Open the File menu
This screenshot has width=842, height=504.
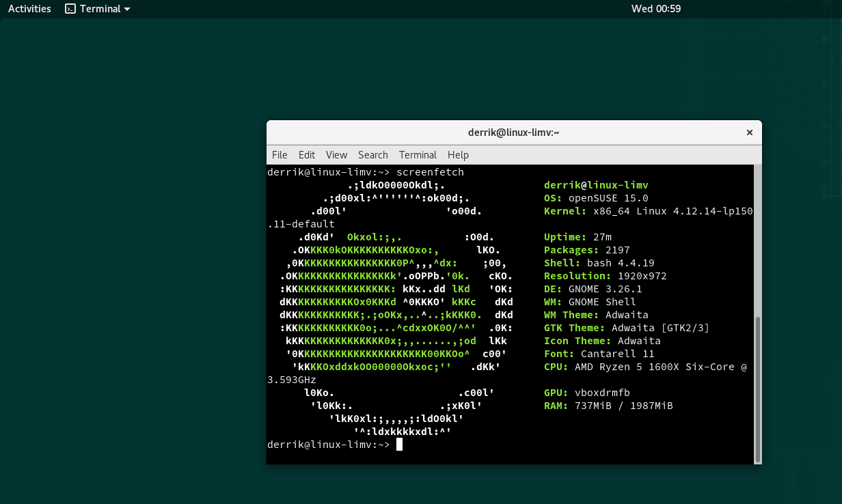280,155
